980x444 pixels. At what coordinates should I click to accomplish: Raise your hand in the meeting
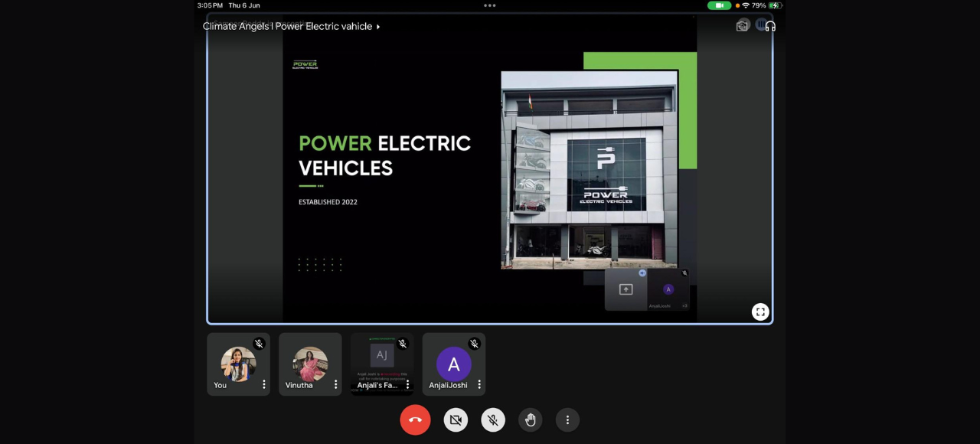point(530,420)
